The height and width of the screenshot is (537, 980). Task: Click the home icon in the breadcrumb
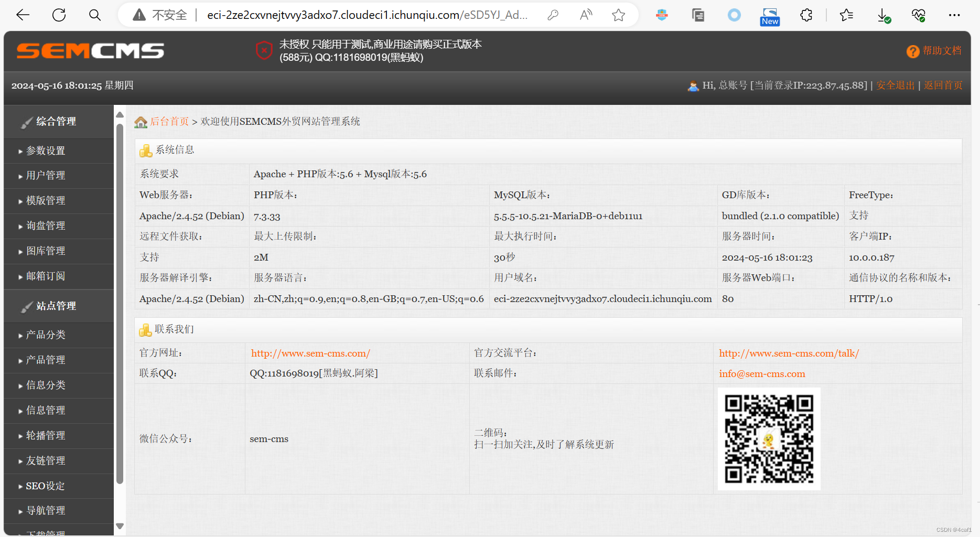pyautogui.click(x=140, y=121)
